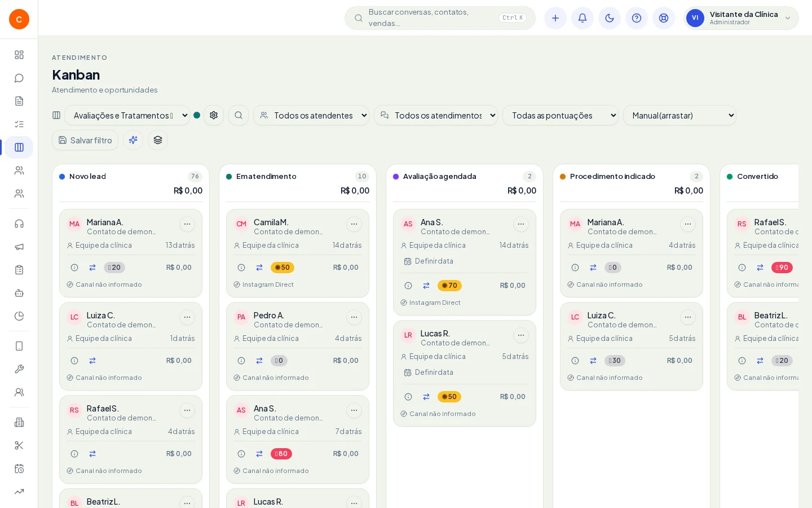
Task: Click the plus create button in header
Action: pyautogui.click(x=555, y=18)
